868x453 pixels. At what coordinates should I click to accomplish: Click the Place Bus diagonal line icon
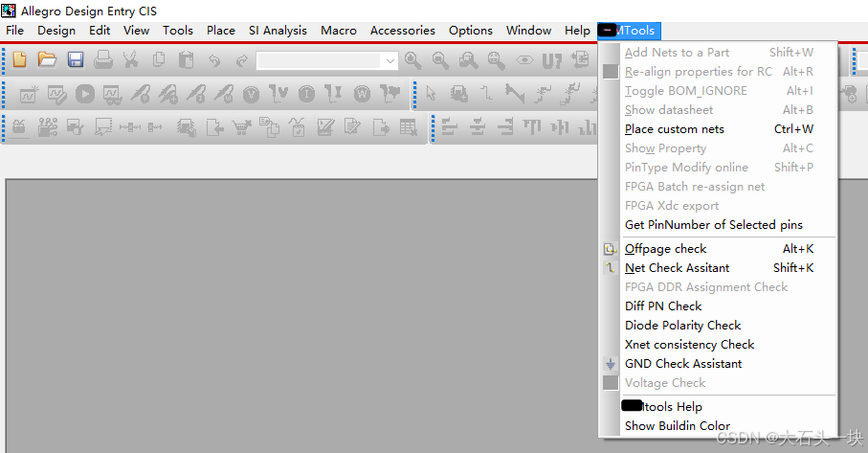pos(514,94)
